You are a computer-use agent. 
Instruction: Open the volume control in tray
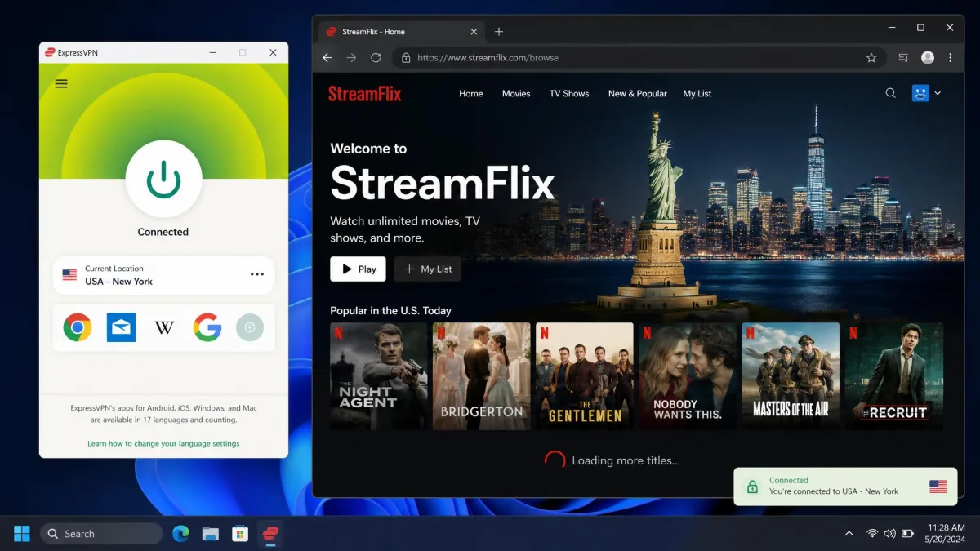pyautogui.click(x=889, y=534)
